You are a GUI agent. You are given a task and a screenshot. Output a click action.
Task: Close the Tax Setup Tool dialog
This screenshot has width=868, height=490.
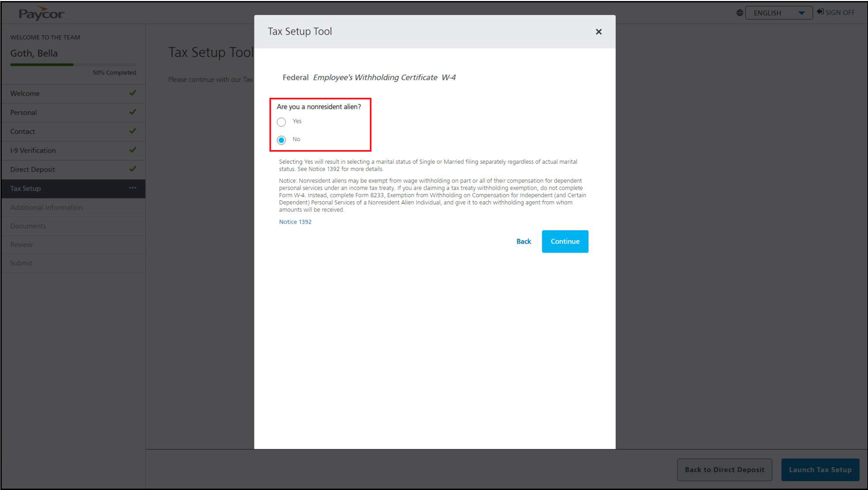(x=598, y=32)
